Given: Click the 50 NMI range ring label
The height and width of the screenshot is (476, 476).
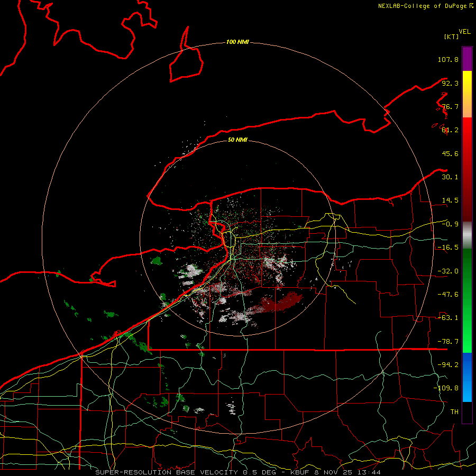Looking at the screenshot, I should point(237,140).
